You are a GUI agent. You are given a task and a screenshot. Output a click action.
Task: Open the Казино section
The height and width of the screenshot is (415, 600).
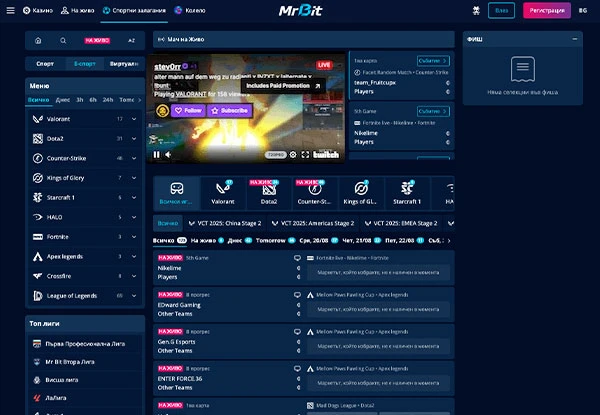coord(38,10)
